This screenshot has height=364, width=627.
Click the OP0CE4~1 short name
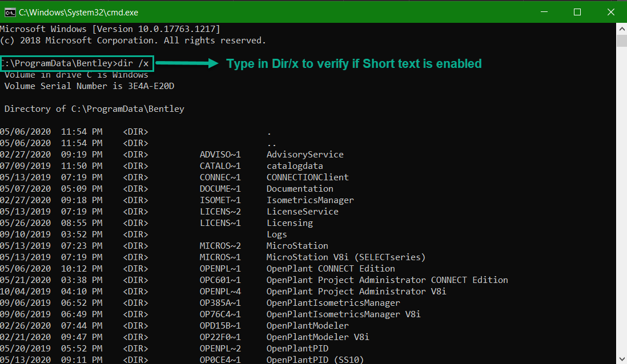tap(220, 359)
